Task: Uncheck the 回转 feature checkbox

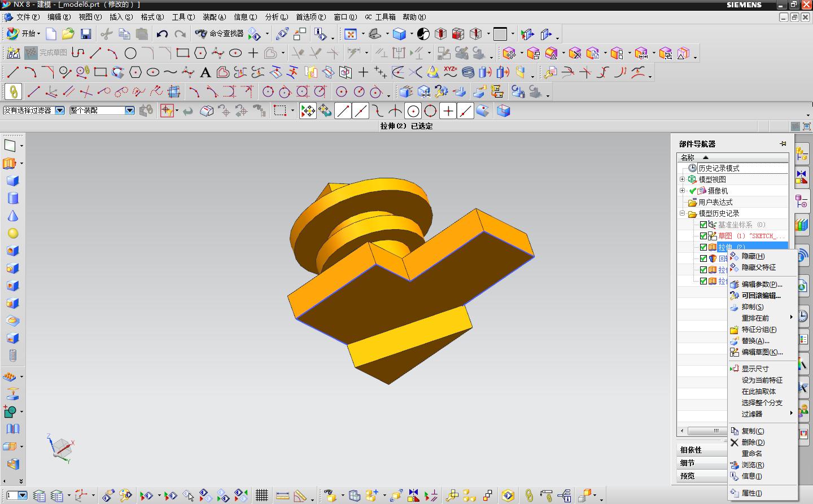Action: [703, 258]
